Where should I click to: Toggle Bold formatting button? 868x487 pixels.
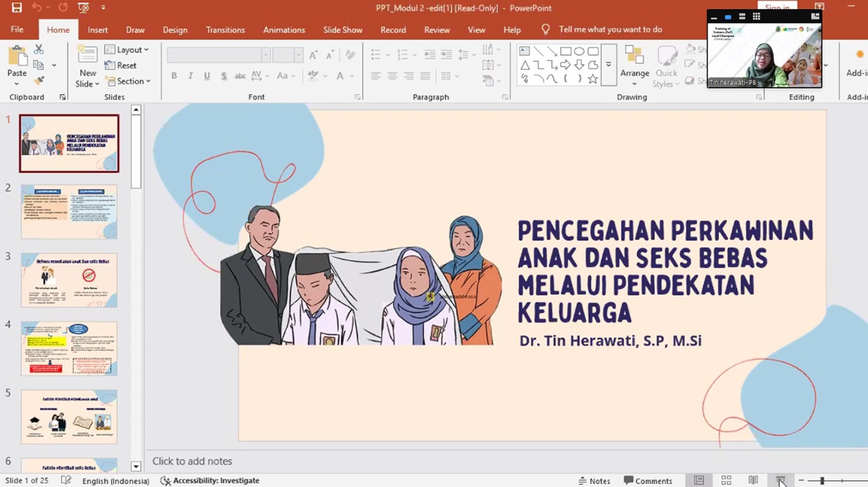pos(174,76)
